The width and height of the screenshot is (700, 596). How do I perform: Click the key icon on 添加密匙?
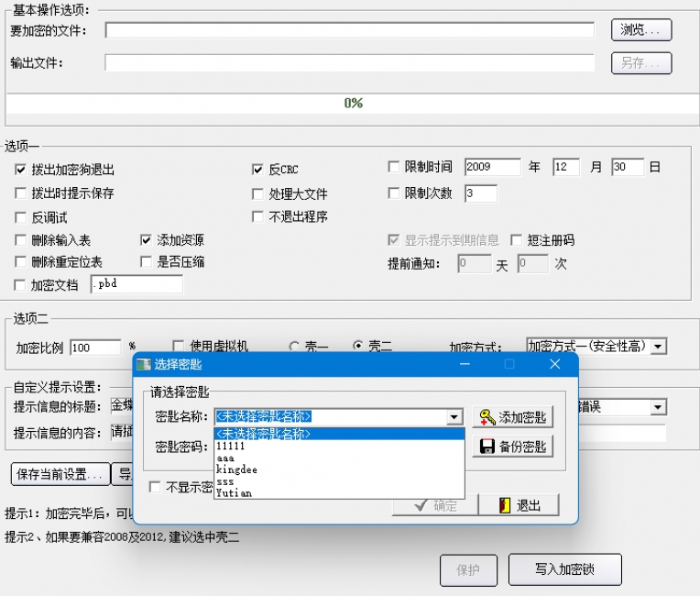[486, 418]
